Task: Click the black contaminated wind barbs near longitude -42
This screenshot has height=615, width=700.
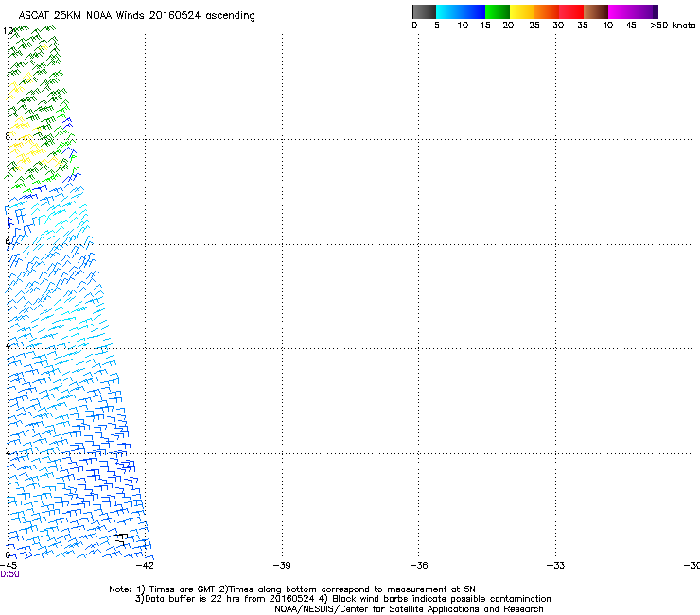Action: coord(121,539)
